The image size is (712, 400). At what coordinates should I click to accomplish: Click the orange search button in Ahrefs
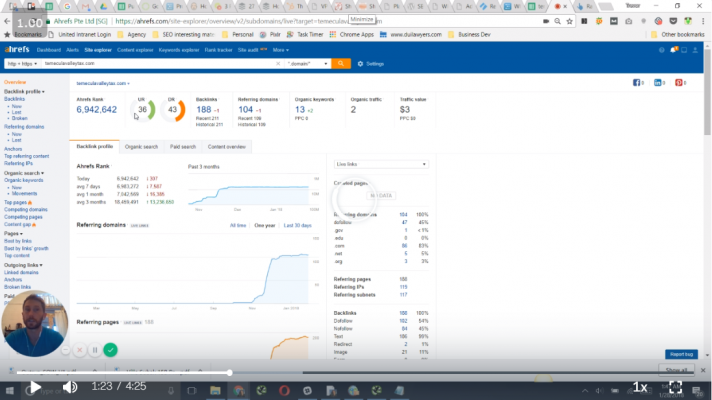[x=341, y=63]
